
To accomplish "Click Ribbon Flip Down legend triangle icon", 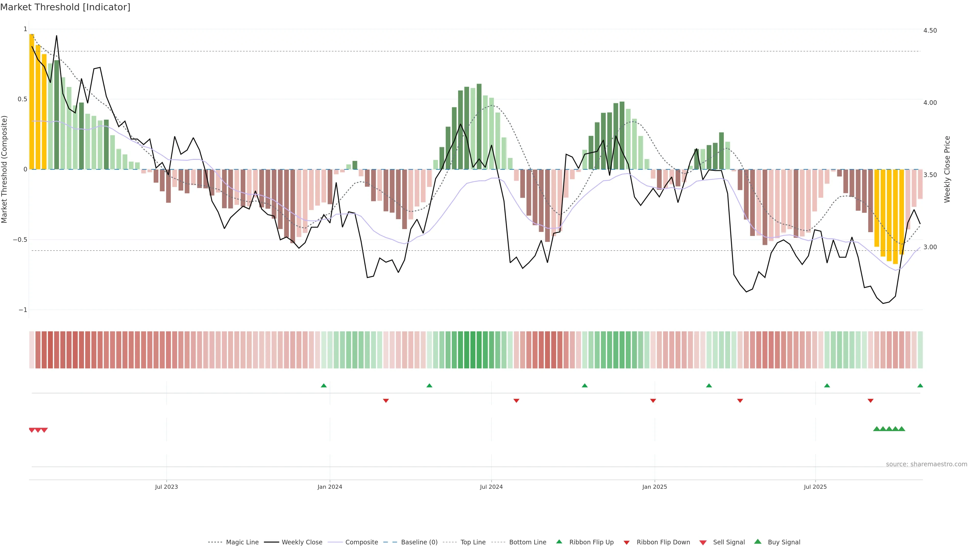I will tap(627, 543).
